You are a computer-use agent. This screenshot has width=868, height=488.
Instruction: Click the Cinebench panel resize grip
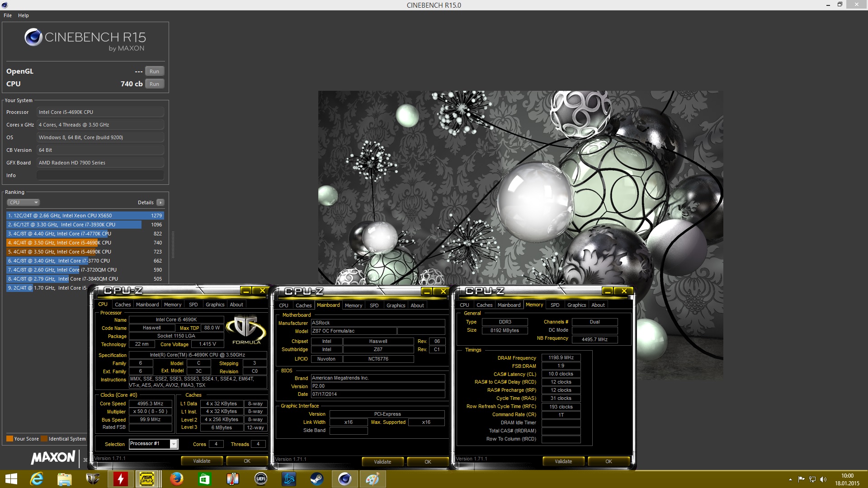(173, 245)
